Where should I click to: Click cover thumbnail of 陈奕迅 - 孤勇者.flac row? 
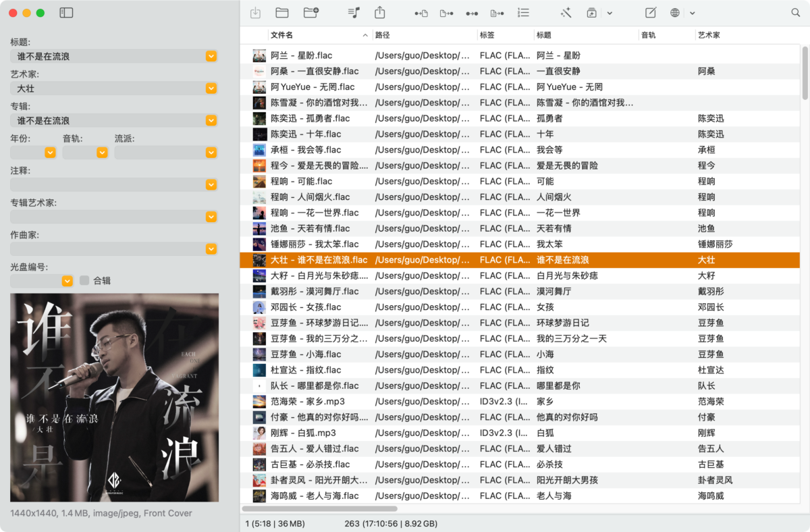pos(259,118)
